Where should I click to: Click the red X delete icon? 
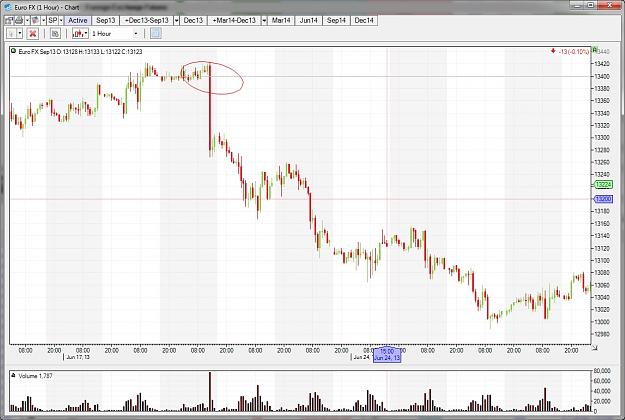(33, 34)
